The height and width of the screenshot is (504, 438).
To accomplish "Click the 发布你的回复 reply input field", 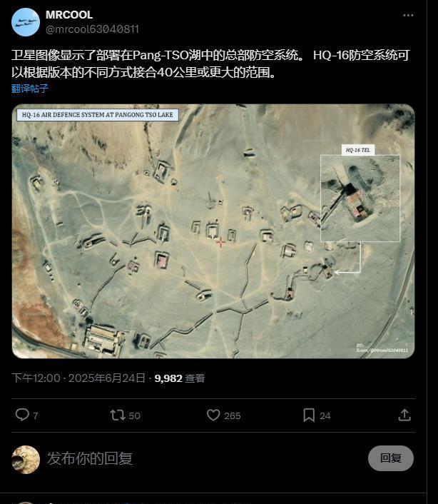I will 204,458.
